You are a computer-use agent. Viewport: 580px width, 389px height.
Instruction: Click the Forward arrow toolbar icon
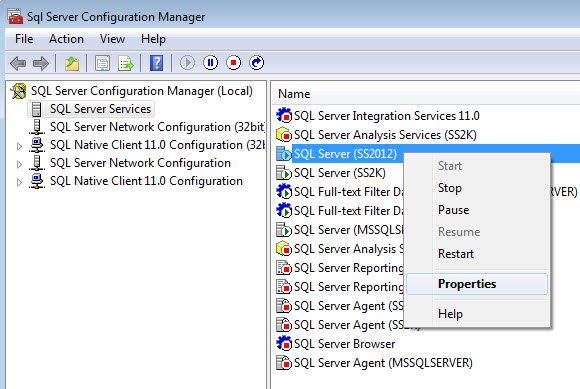(41, 63)
